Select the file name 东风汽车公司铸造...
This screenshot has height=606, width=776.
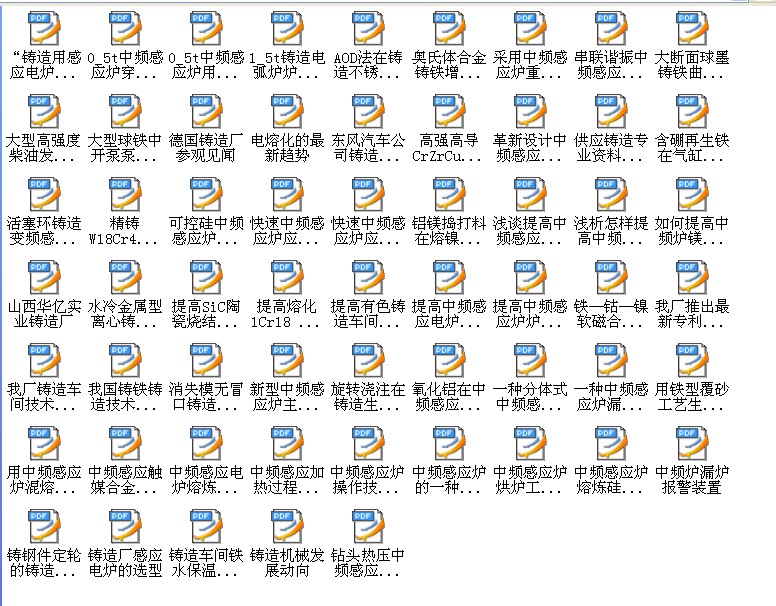(368, 148)
